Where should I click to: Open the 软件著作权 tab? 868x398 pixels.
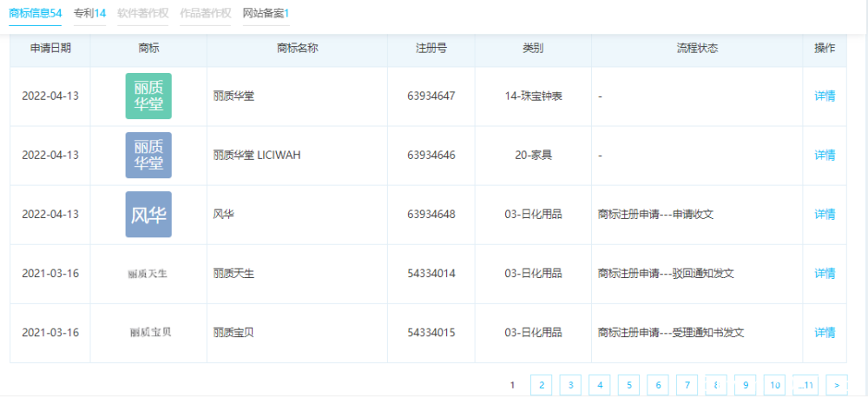coord(143,13)
